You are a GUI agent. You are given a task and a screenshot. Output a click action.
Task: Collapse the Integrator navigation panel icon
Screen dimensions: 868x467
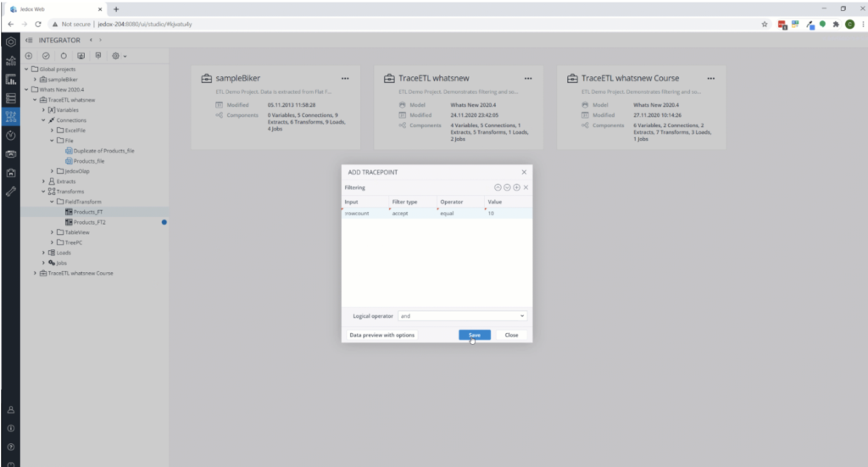coord(29,41)
